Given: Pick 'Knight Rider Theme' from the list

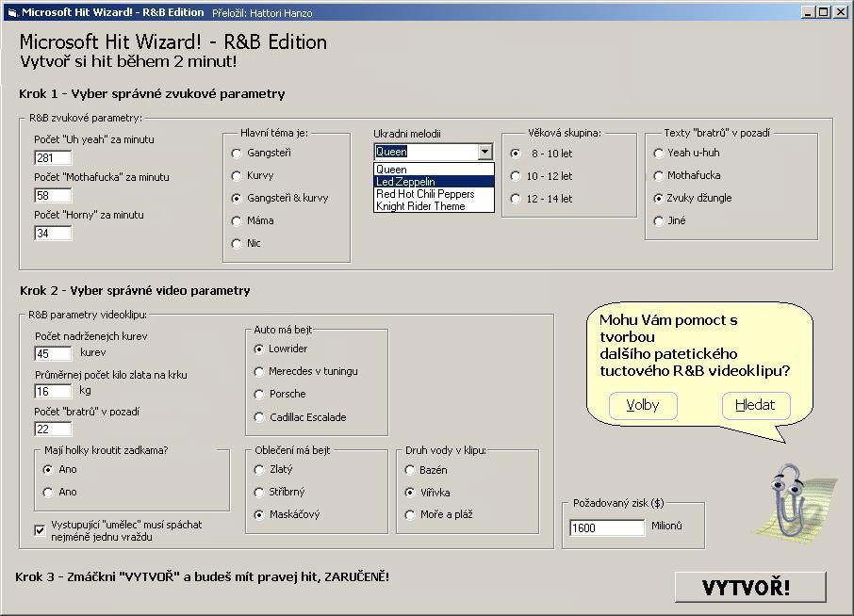Looking at the screenshot, I should pyautogui.click(x=433, y=206).
